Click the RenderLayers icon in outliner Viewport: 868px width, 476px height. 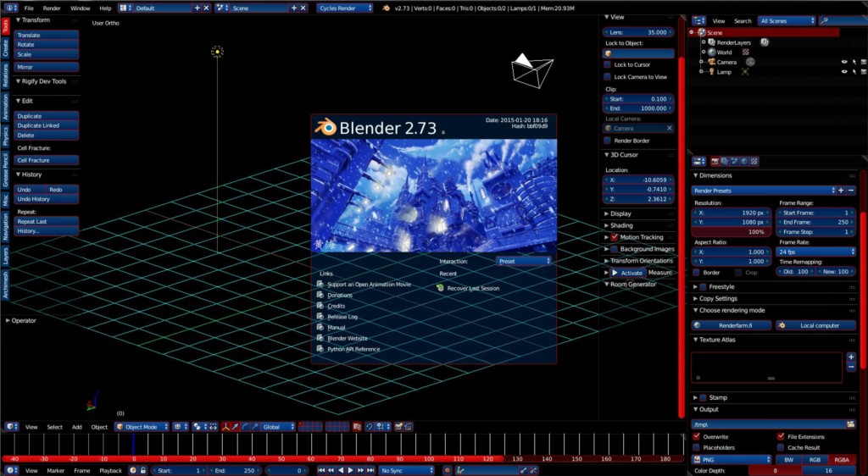click(712, 42)
